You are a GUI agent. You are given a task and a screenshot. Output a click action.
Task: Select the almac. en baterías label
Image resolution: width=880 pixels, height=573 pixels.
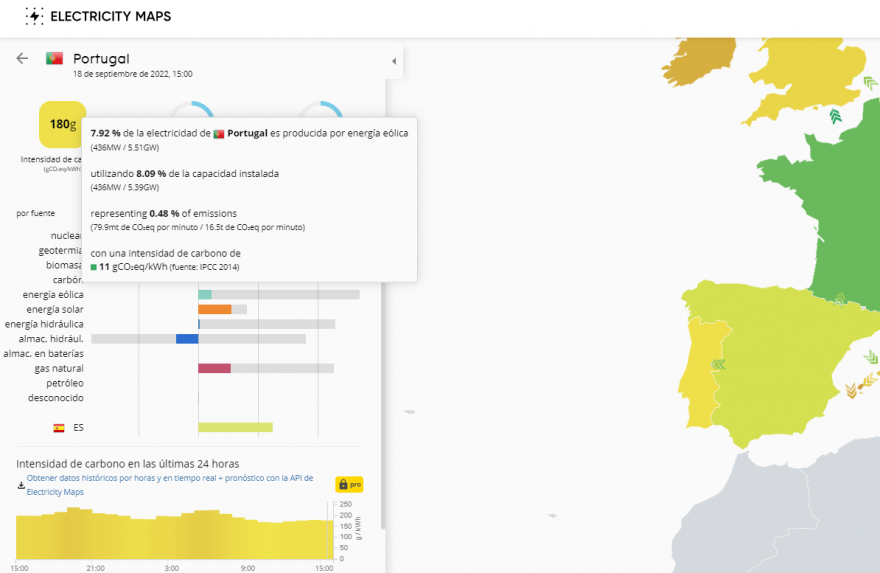point(43,354)
